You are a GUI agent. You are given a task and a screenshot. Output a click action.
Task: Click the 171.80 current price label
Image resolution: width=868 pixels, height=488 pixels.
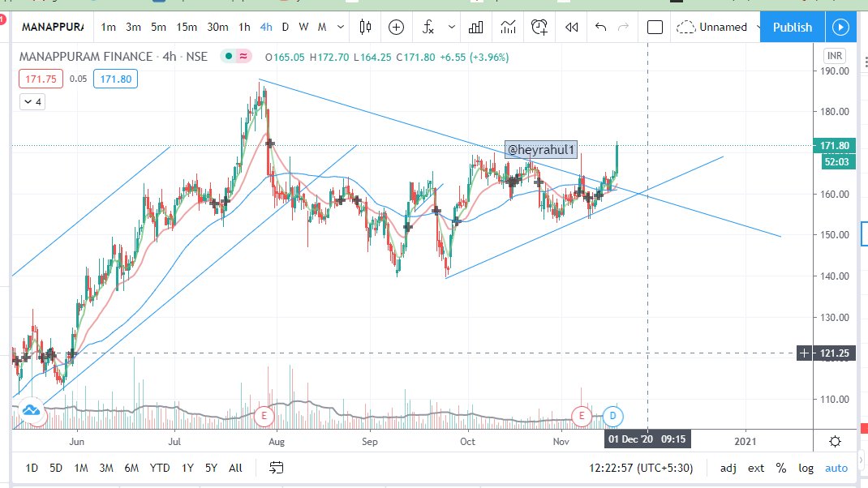(x=834, y=146)
